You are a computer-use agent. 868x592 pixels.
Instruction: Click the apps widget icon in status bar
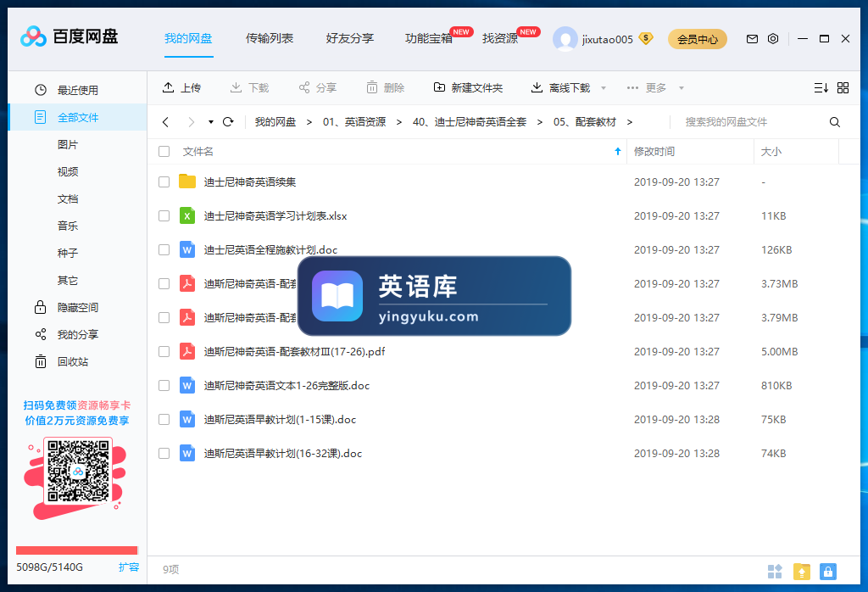[775, 572]
